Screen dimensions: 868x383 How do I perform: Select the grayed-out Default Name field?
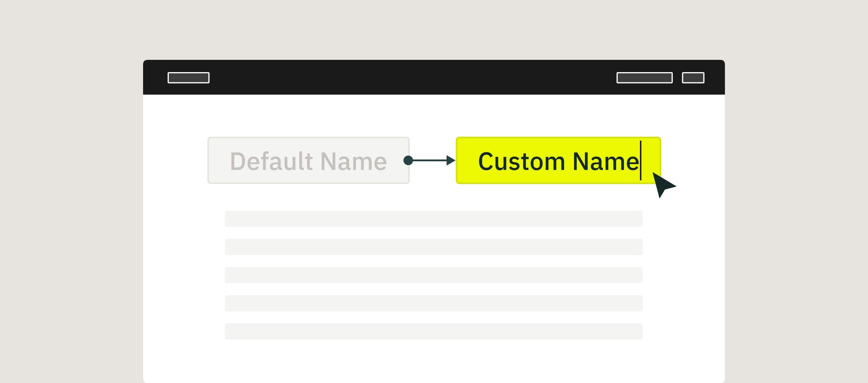click(x=308, y=160)
